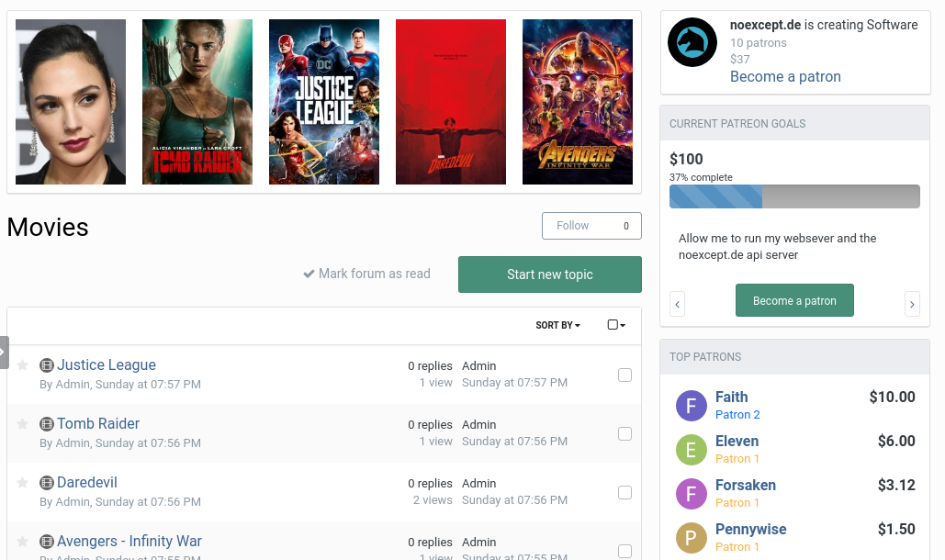Click the '$100' goal amount

pos(686,159)
